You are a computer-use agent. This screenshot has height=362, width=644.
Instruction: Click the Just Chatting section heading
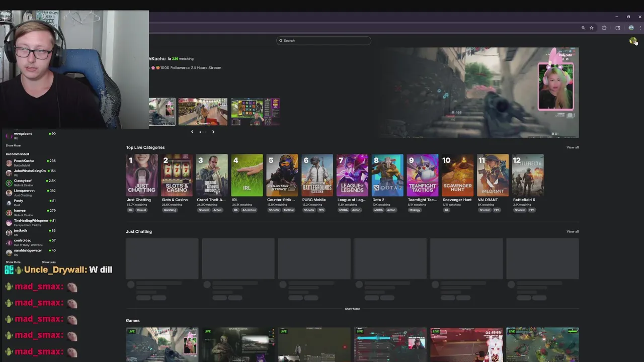(x=139, y=231)
